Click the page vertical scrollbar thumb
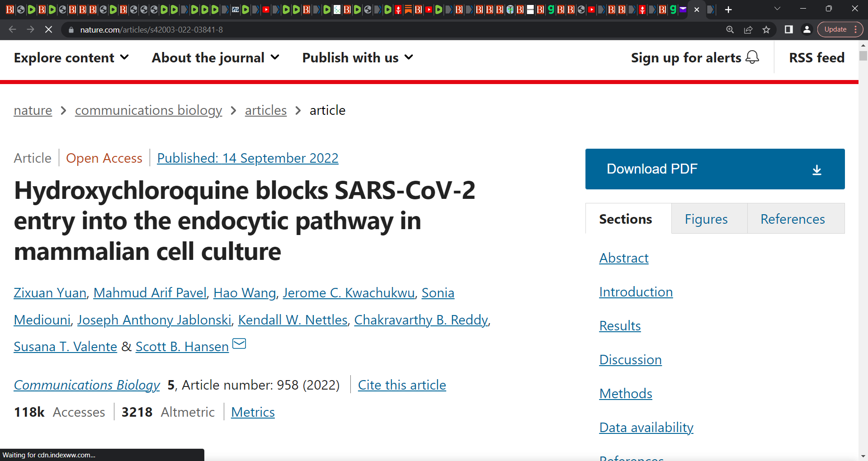This screenshot has width=868, height=461. pos(863,56)
